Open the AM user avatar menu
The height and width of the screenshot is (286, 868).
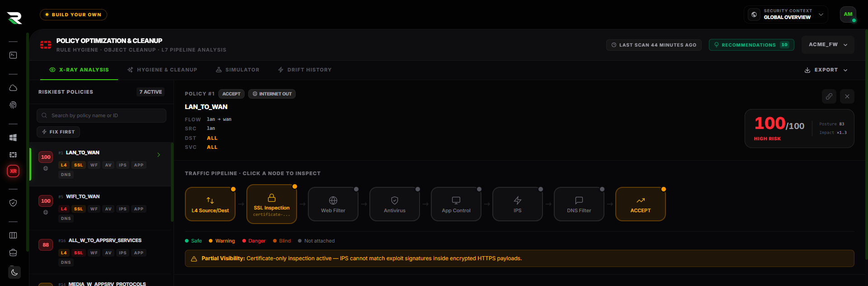[x=848, y=14]
